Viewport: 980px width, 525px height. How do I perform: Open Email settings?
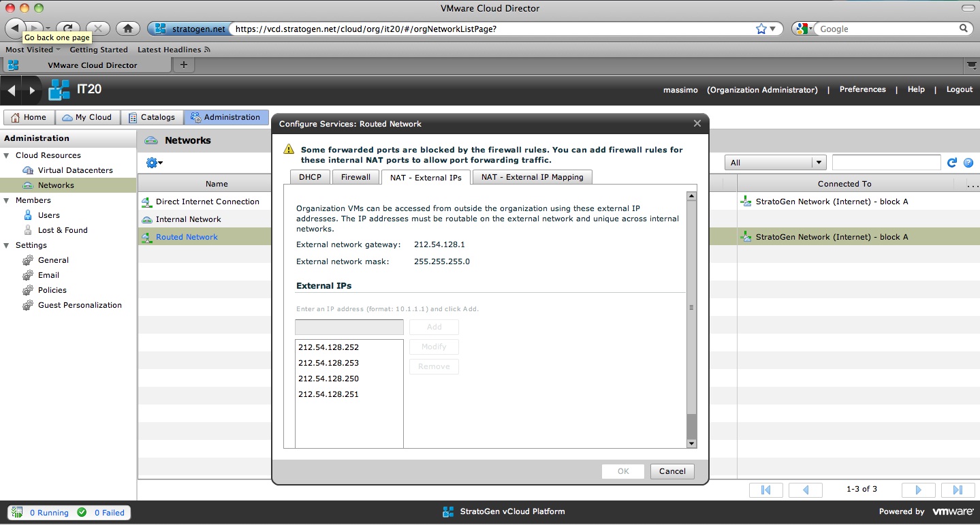48,275
